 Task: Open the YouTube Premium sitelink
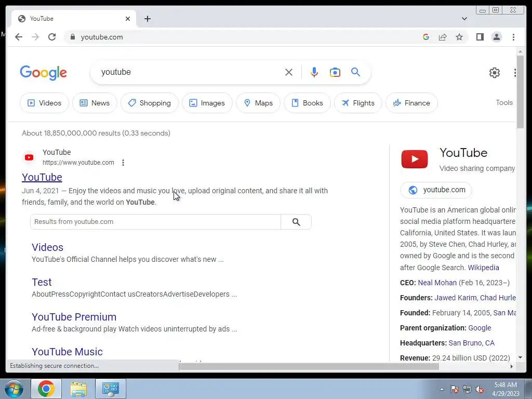click(x=74, y=317)
